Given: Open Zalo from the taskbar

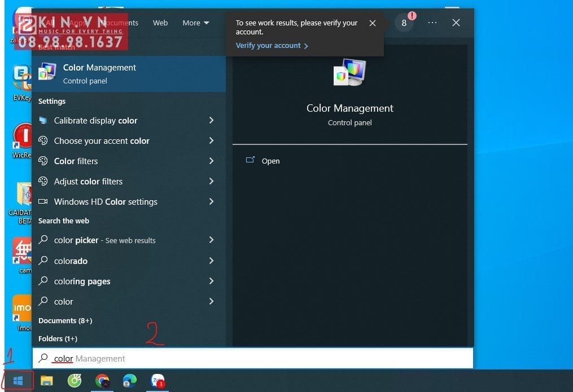Looking at the screenshot, I should point(157,381).
